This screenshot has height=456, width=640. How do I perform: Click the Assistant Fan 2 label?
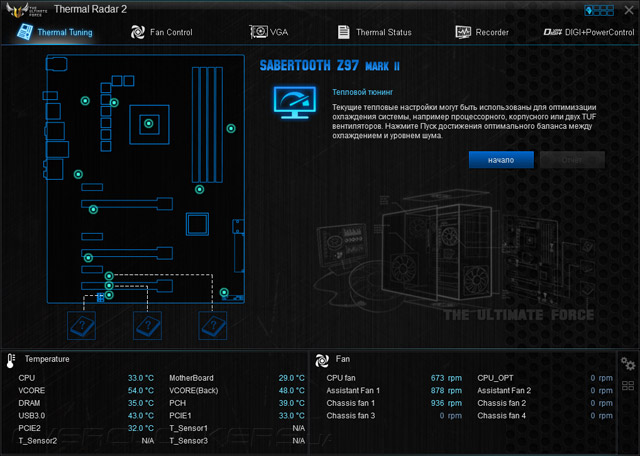[x=504, y=391]
